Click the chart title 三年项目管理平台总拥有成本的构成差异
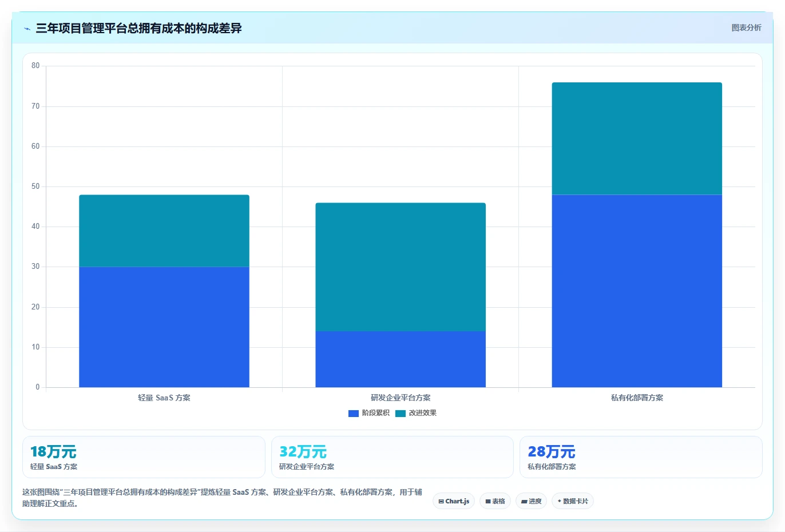The image size is (785, 532). tap(138, 28)
